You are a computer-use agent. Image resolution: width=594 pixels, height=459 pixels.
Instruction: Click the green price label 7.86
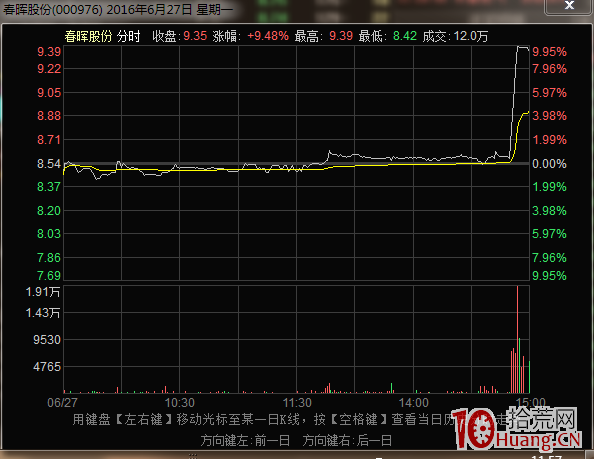pos(49,258)
